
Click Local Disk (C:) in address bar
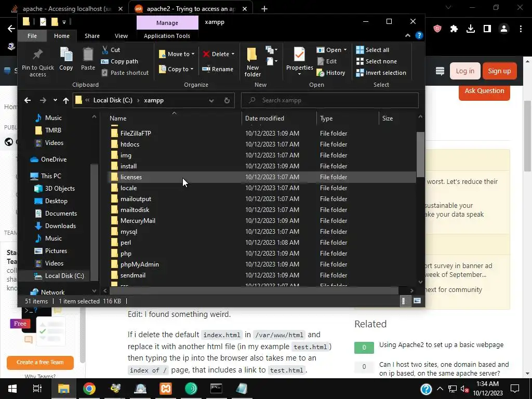pos(113,100)
